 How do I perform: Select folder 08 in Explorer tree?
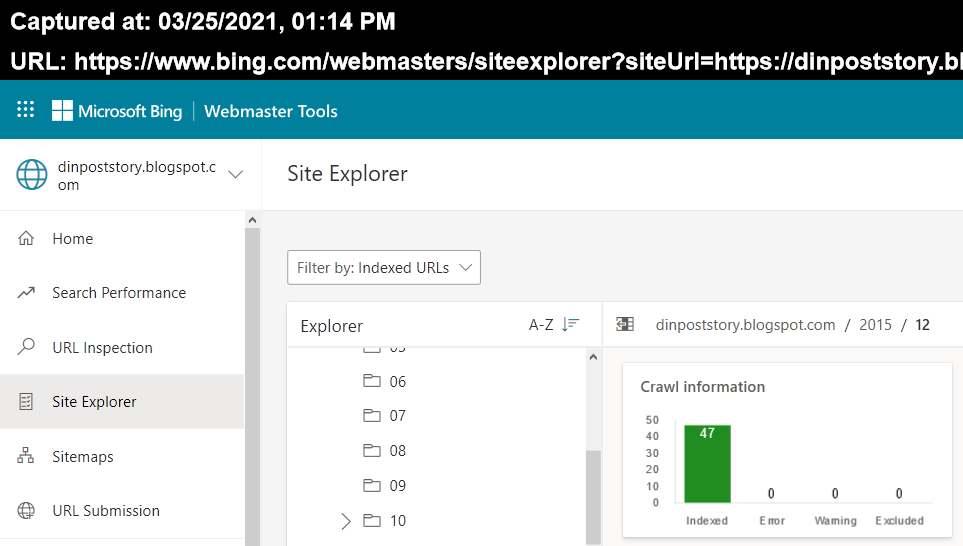(x=397, y=451)
